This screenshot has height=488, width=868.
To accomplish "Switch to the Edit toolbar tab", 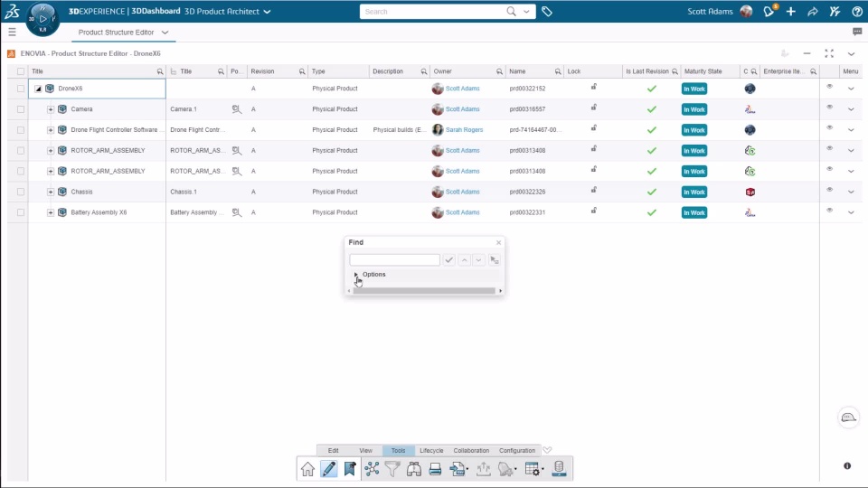I will pos(333,450).
